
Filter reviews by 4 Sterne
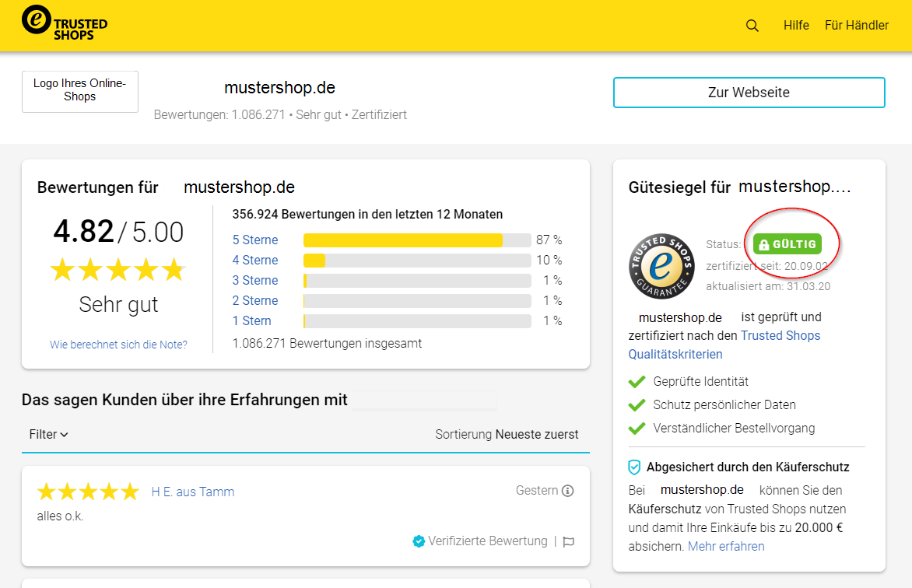pyautogui.click(x=254, y=260)
